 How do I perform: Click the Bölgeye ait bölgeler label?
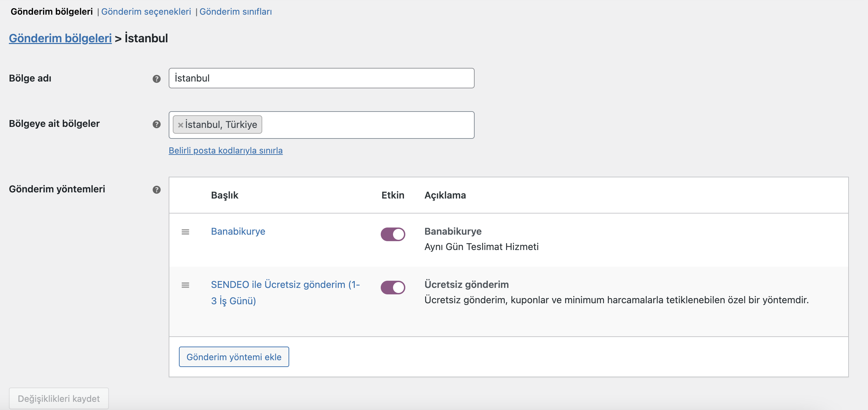click(54, 123)
